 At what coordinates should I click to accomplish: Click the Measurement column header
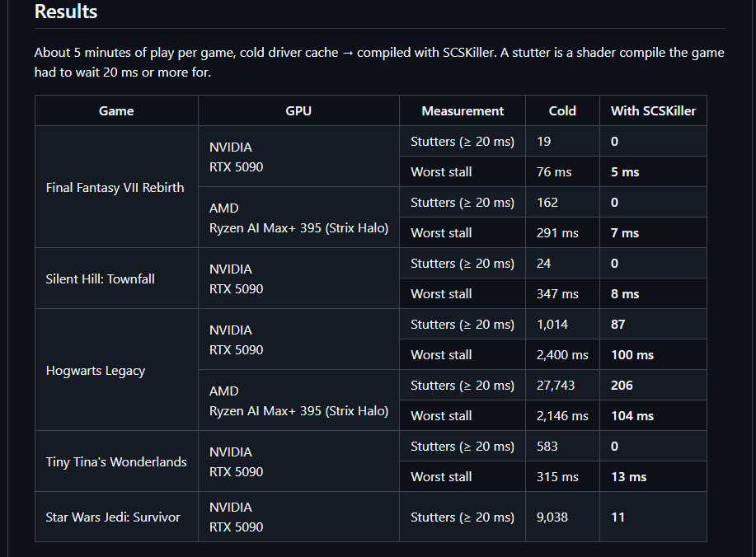point(463,110)
